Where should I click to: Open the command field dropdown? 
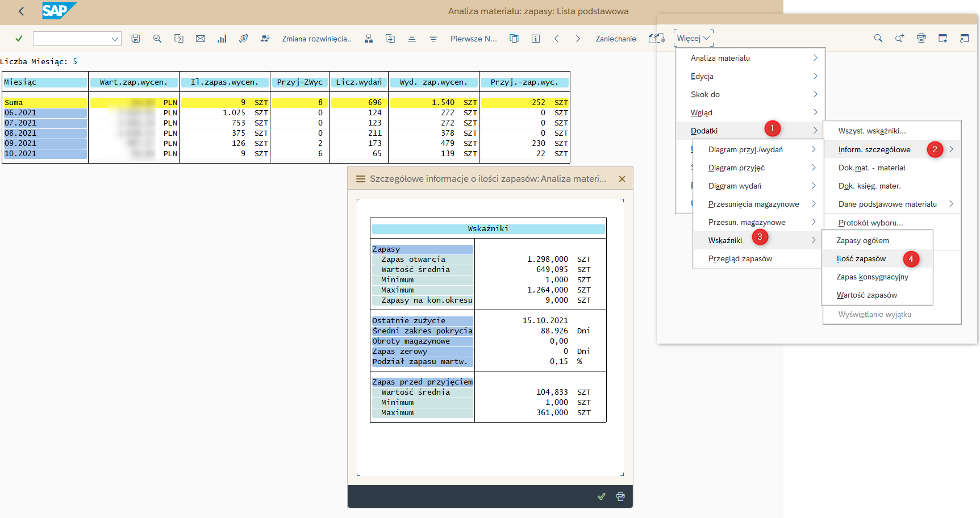[x=115, y=39]
